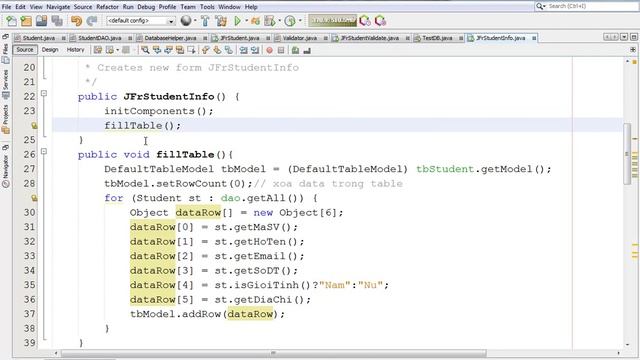Click the hint lightbulb beside the fillTable() call
The height and width of the screenshot is (360, 640).
tap(34, 126)
